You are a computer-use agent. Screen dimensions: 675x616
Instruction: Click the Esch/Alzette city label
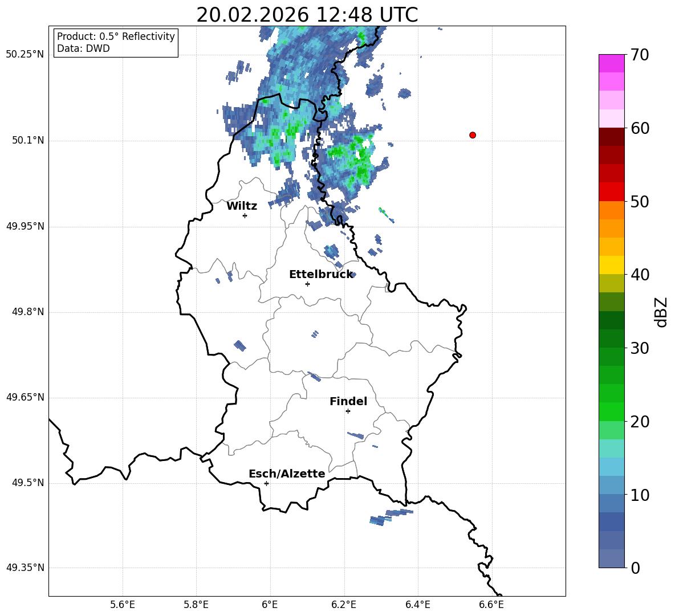(287, 474)
